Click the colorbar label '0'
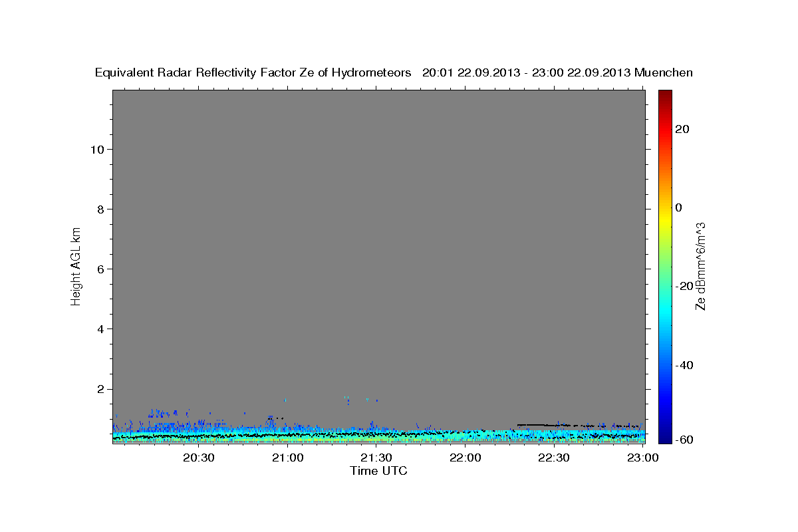 (x=679, y=207)
